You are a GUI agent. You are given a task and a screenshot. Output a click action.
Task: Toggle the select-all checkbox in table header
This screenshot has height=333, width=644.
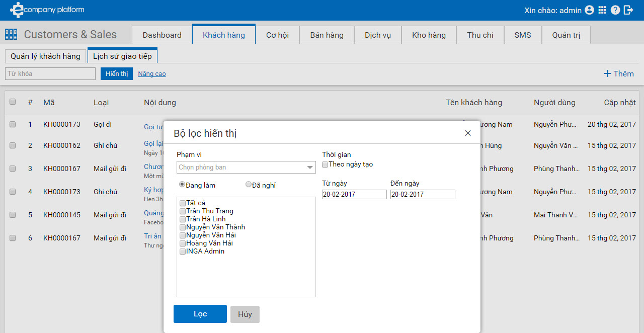tap(13, 102)
